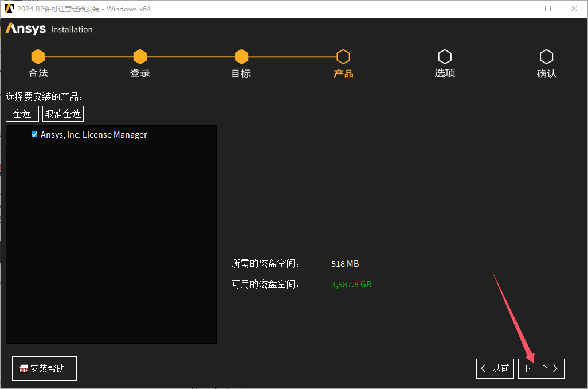Click 取消全选 to deselect all products

tap(62, 114)
